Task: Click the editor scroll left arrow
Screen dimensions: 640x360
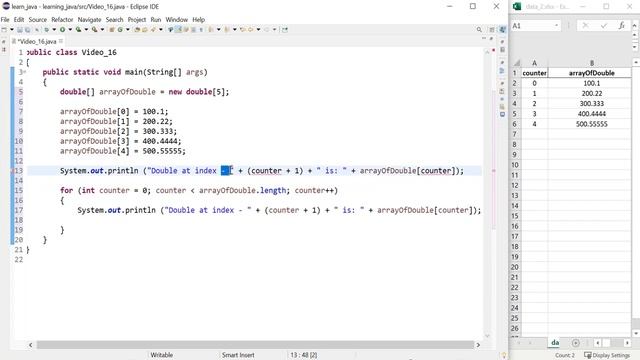Action: 31,345
